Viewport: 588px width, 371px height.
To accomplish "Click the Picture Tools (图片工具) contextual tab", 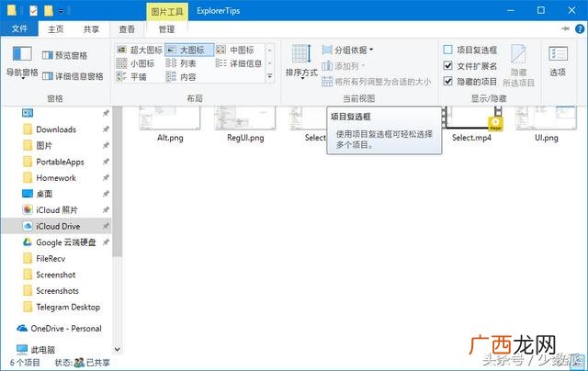I will click(x=167, y=12).
